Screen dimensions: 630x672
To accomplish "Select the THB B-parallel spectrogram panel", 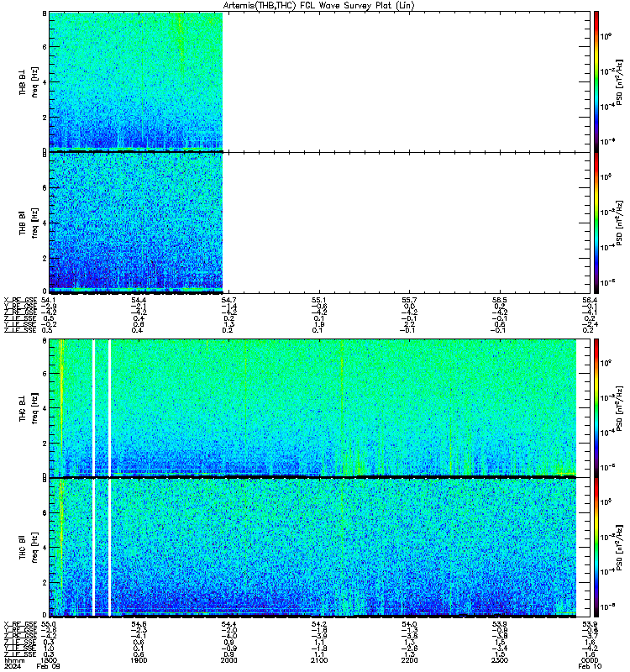I will 320,223.
